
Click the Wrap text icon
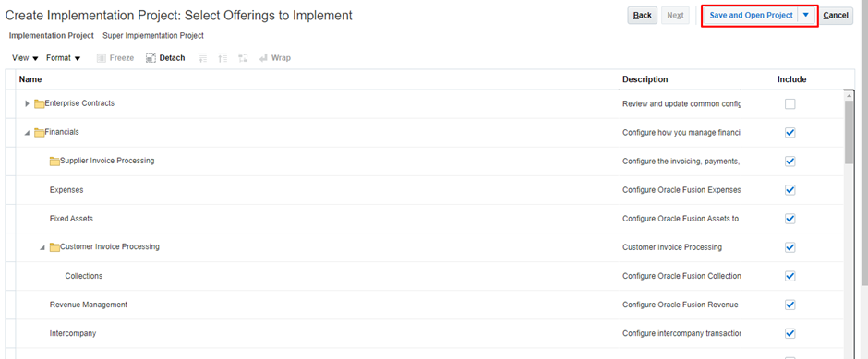coord(263,58)
